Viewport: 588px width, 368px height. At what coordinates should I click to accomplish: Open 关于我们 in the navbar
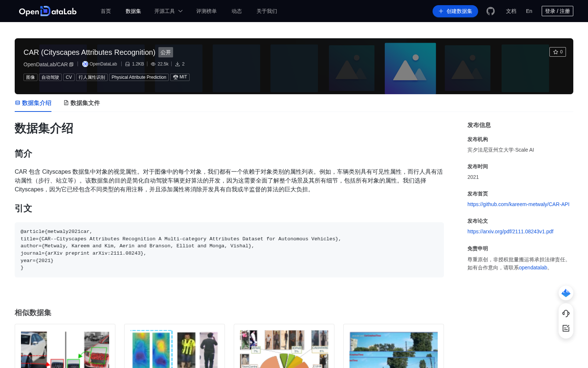pyautogui.click(x=267, y=11)
